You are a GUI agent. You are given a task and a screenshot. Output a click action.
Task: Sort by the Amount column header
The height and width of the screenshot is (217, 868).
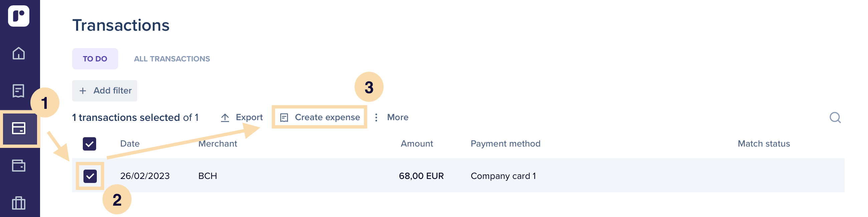417,144
